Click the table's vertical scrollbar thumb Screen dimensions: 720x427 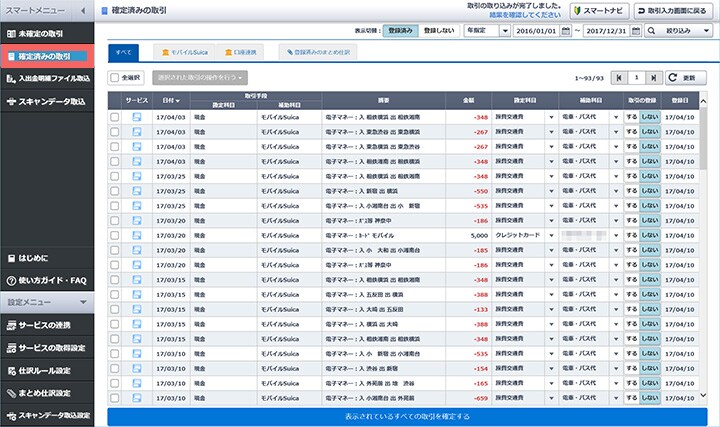click(x=703, y=138)
